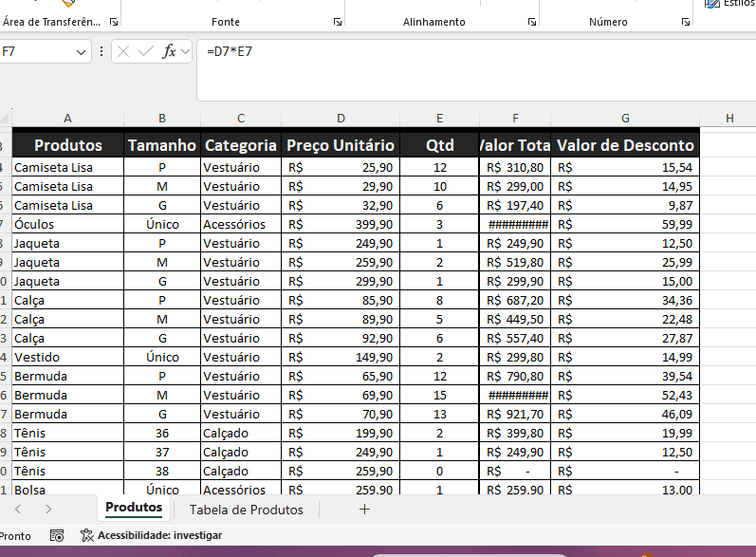Click the Categoria header cell
The image size is (756, 557).
coord(241,145)
